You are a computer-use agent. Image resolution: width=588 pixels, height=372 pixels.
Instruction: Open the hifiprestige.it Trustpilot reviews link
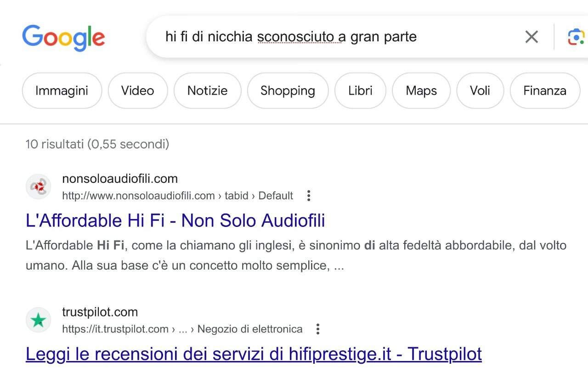click(254, 354)
